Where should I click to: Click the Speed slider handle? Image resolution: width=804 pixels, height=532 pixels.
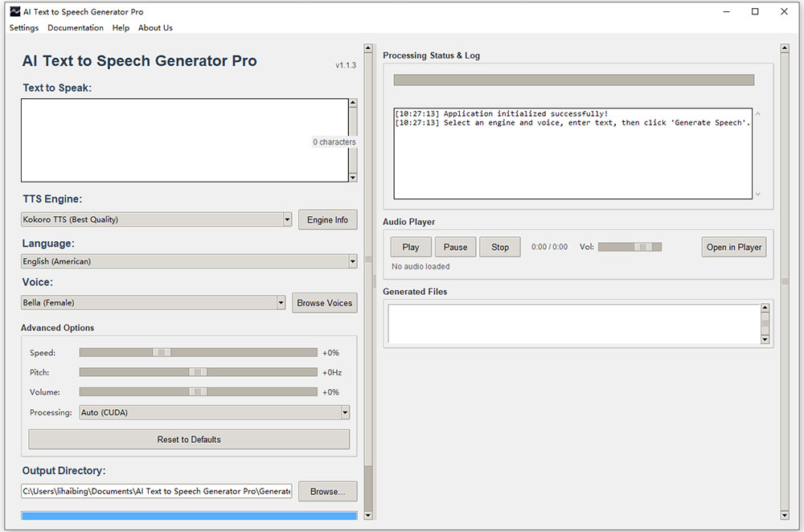click(162, 353)
